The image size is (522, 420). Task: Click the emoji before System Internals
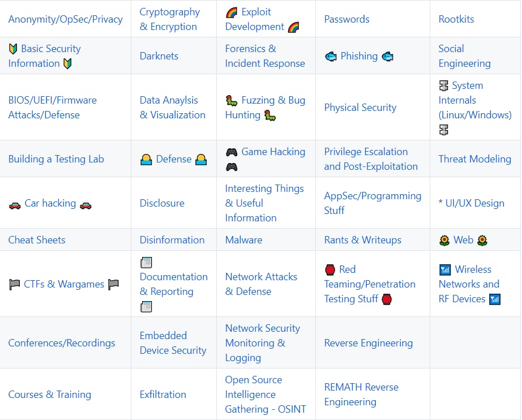pos(443,86)
